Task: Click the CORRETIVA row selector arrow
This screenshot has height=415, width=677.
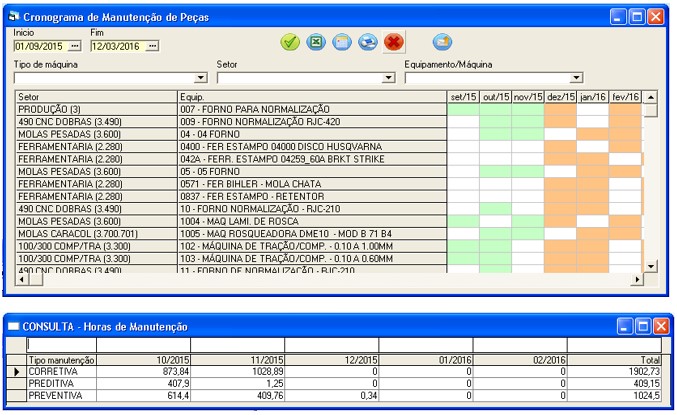Action: coord(17,372)
